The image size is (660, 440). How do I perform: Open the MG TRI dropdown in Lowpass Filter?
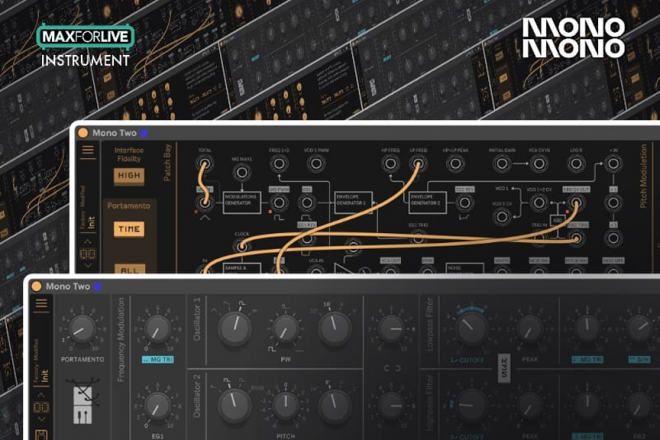pyautogui.click(x=588, y=360)
